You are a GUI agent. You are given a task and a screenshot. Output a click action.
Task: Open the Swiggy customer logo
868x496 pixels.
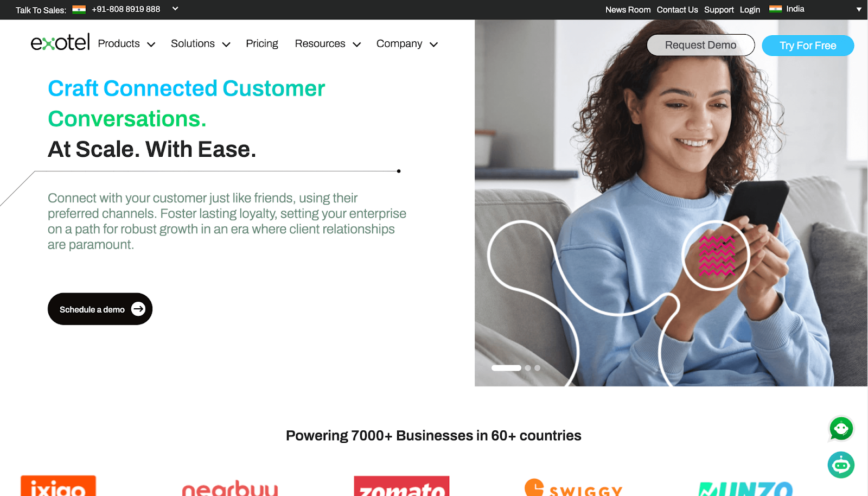click(573, 488)
